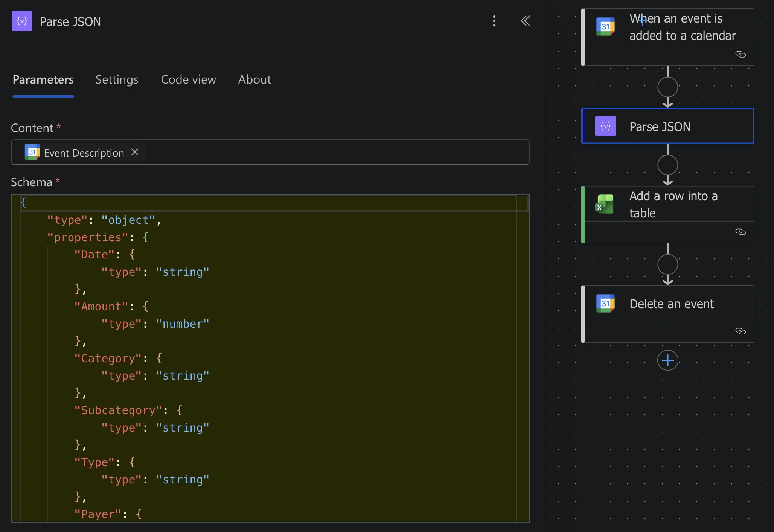Switch to the Parameters tab
774x532 pixels.
pyautogui.click(x=43, y=79)
